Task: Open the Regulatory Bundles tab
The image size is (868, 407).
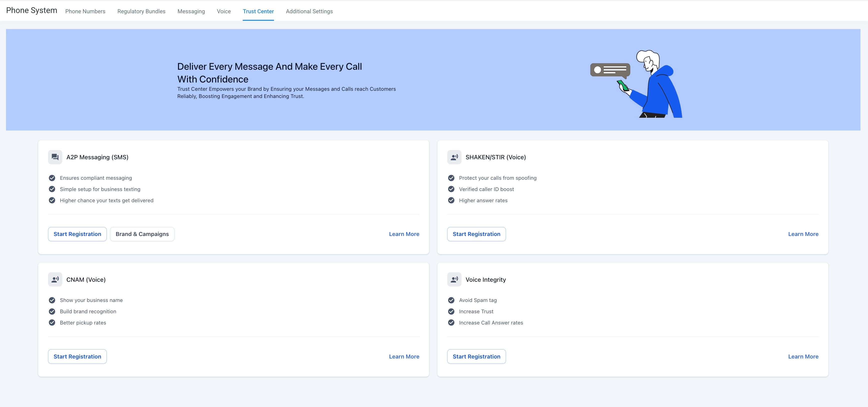Action: (141, 11)
